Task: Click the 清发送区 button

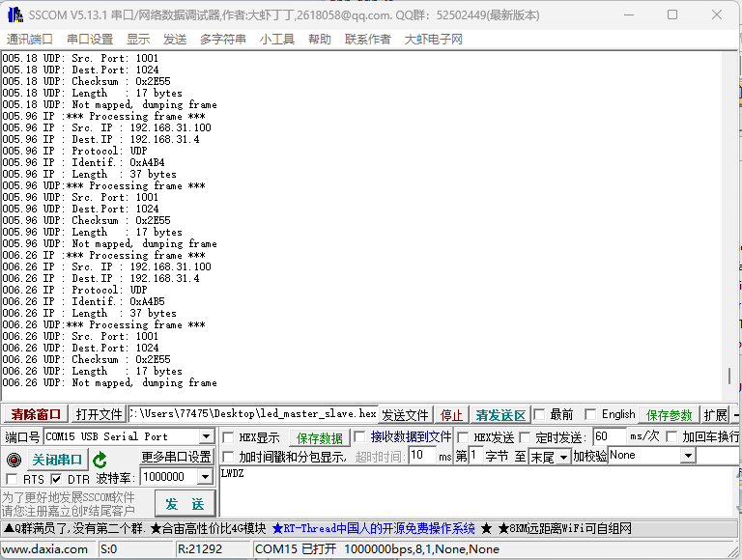Action: pyautogui.click(x=500, y=415)
